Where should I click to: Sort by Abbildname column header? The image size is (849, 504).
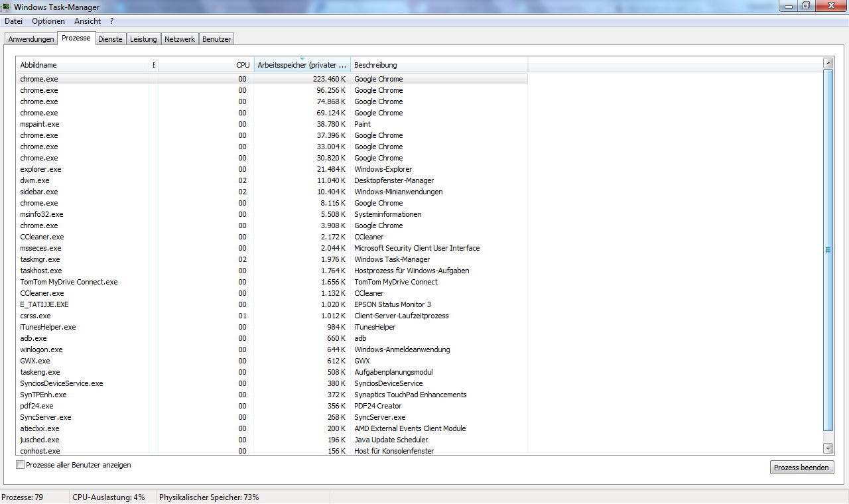(83, 65)
